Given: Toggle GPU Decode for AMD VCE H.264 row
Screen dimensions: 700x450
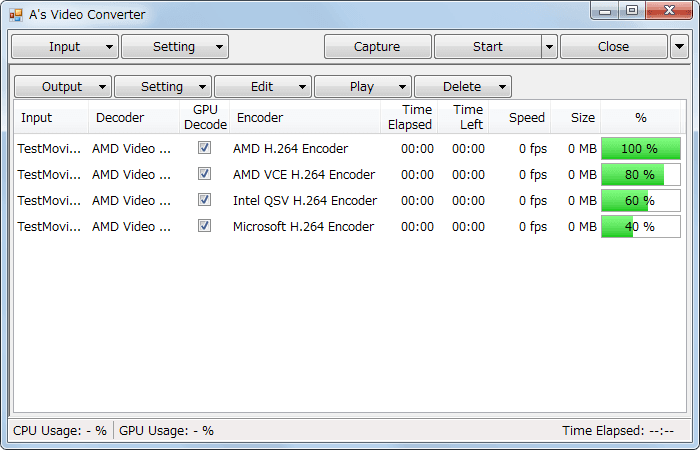Looking at the screenshot, I should [204, 174].
